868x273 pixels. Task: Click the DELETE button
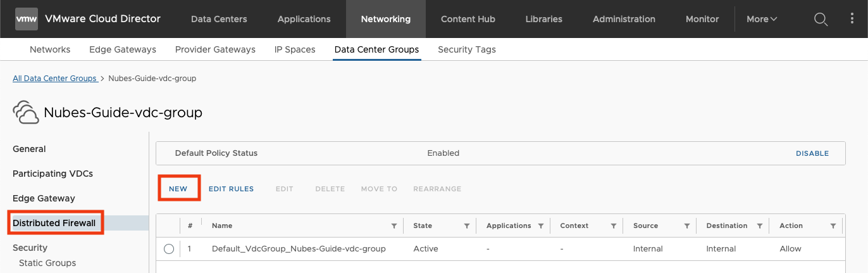(x=330, y=189)
